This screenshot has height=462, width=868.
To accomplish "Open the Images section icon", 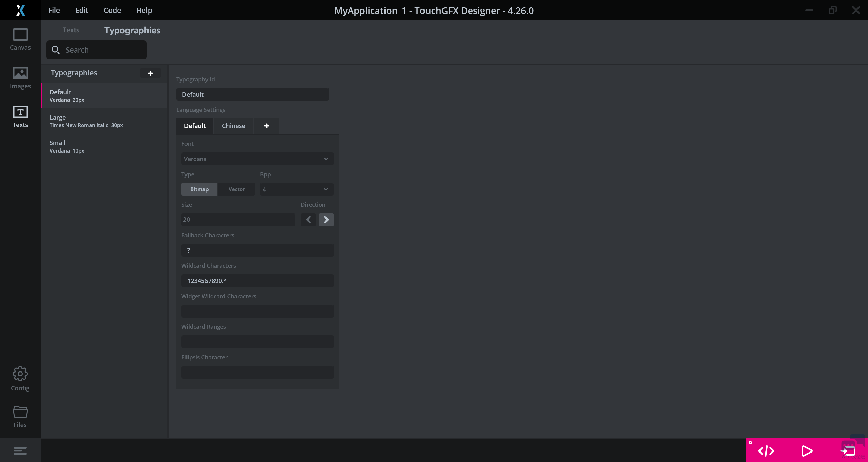I will coord(20,78).
